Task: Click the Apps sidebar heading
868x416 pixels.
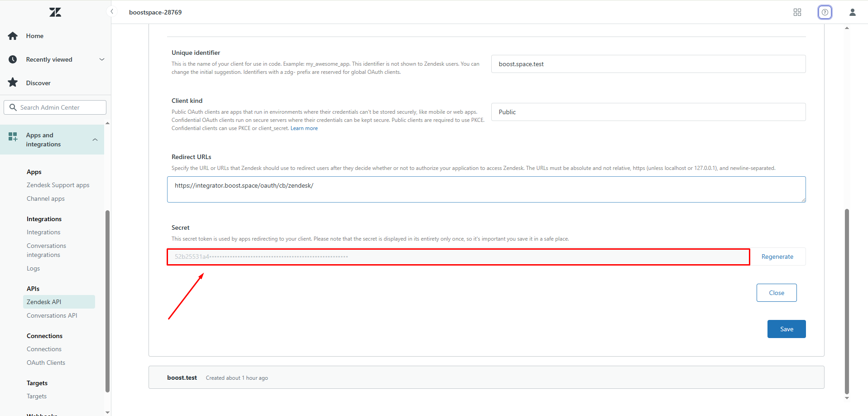Action: click(34, 172)
